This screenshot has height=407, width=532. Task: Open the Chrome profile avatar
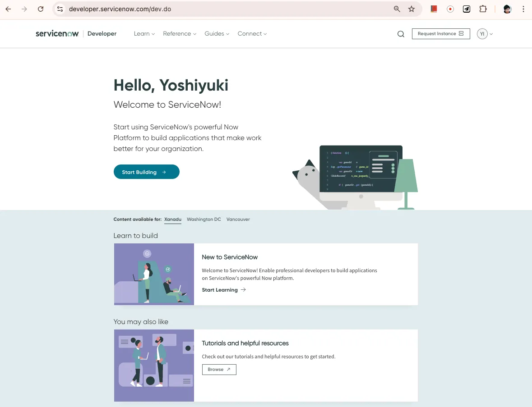[x=507, y=9]
